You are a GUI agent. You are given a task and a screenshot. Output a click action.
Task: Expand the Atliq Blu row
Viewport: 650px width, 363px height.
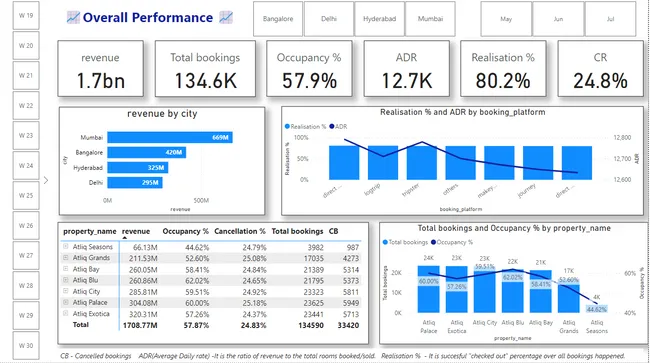pyautogui.click(x=65, y=280)
